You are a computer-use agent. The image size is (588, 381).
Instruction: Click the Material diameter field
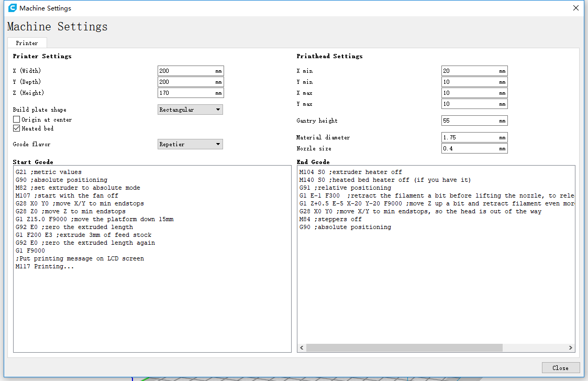470,137
